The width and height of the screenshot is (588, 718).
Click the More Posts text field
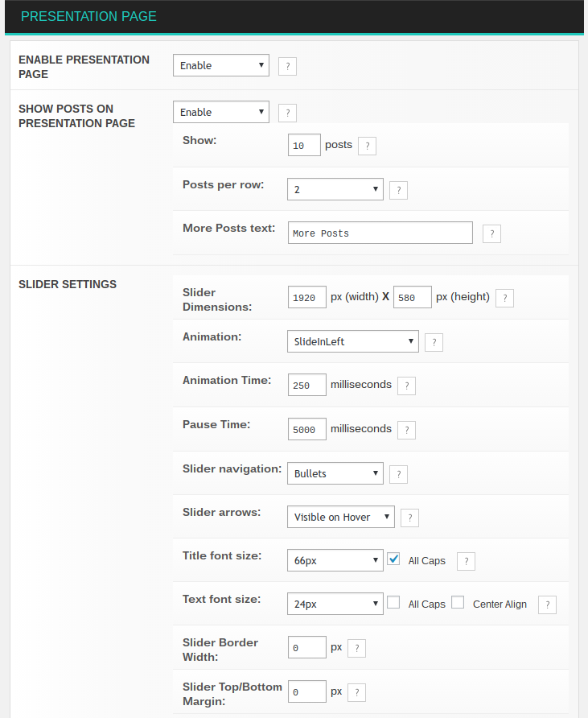click(x=380, y=233)
